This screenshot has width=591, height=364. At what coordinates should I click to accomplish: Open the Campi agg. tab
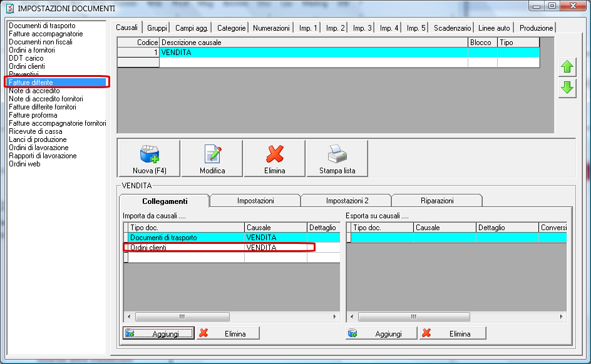pos(192,28)
